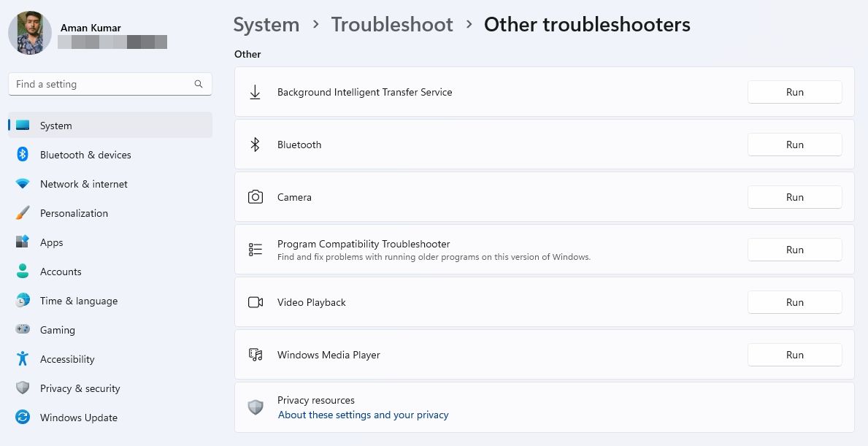Click the Personalization paintbrush icon

pos(23,213)
